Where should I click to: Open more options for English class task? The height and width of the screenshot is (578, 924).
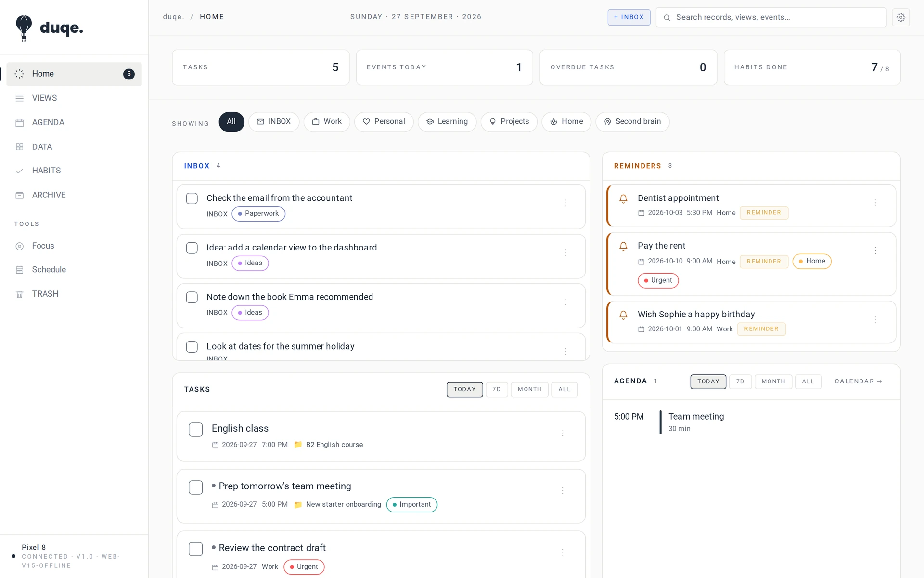click(563, 433)
